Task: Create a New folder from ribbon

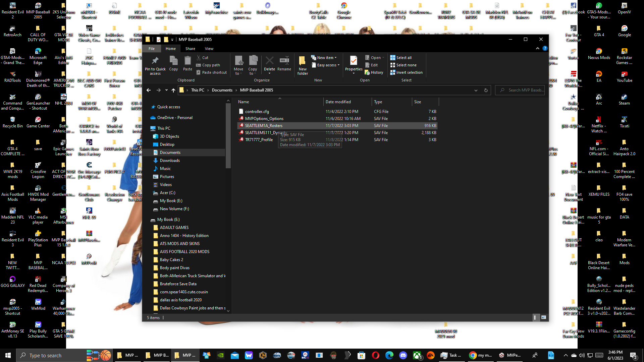Action: (303, 65)
